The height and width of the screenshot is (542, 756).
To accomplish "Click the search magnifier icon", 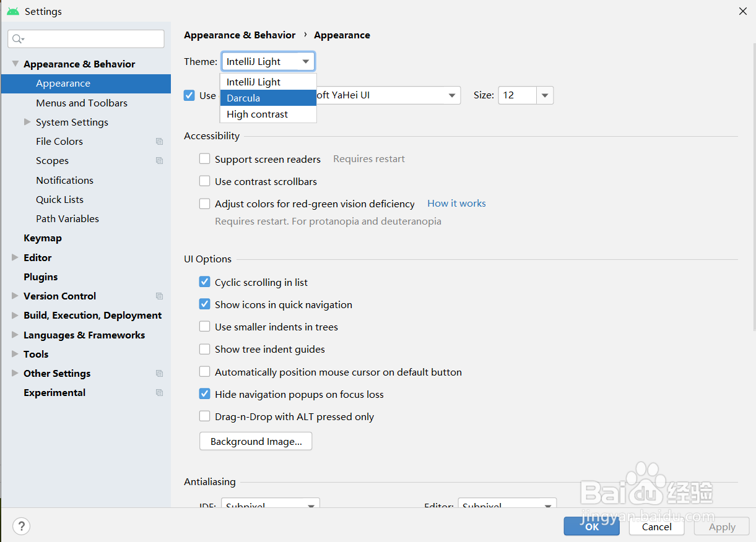I will point(18,39).
